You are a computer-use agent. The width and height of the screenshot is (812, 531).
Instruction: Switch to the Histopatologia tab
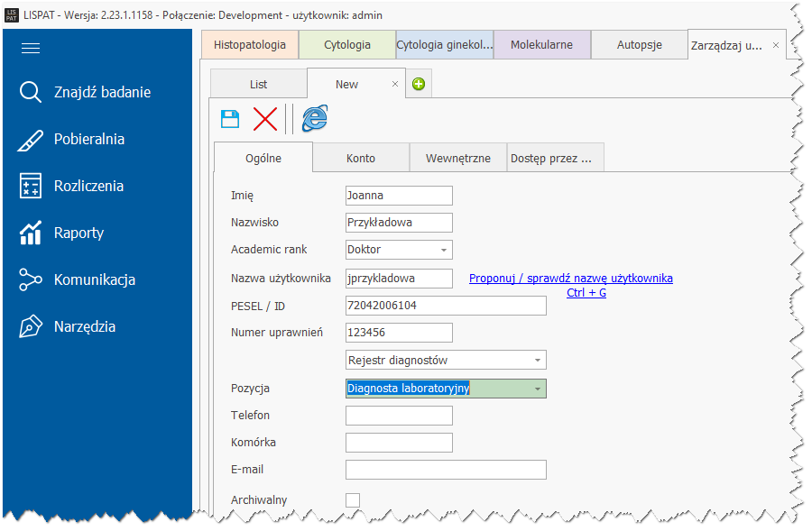pos(250,45)
